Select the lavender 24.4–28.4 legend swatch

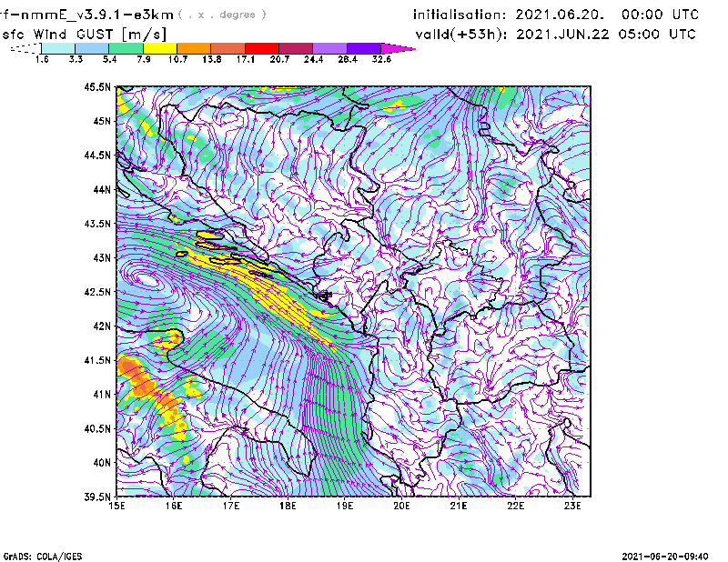tap(329, 48)
